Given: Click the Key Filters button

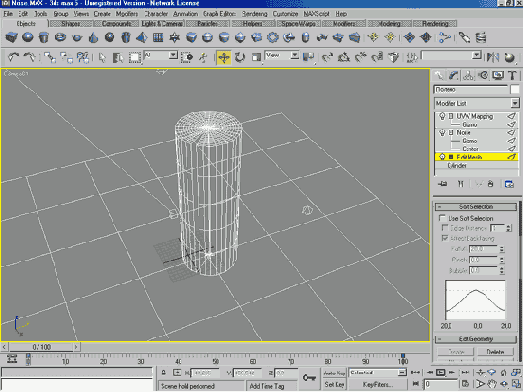Looking at the screenshot, I should 378,384.
